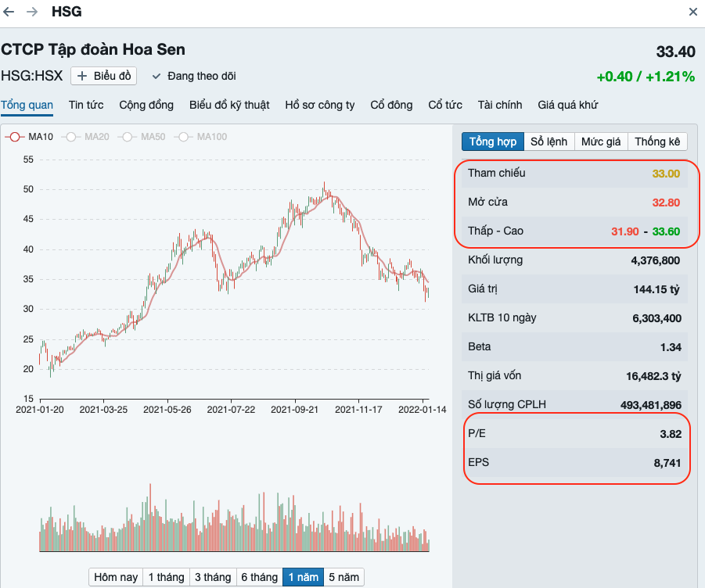705x588 pixels.
Task: Click the Đang theo dõi checkmark icon
Action: pyautogui.click(x=156, y=77)
